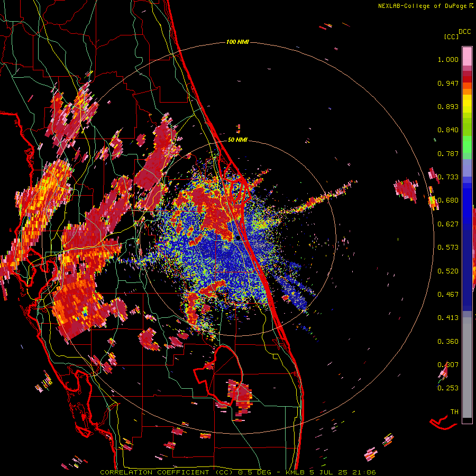This screenshot has width=476, height=476.
Task: Click the black radar site dot
Action: tap(239, 239)
